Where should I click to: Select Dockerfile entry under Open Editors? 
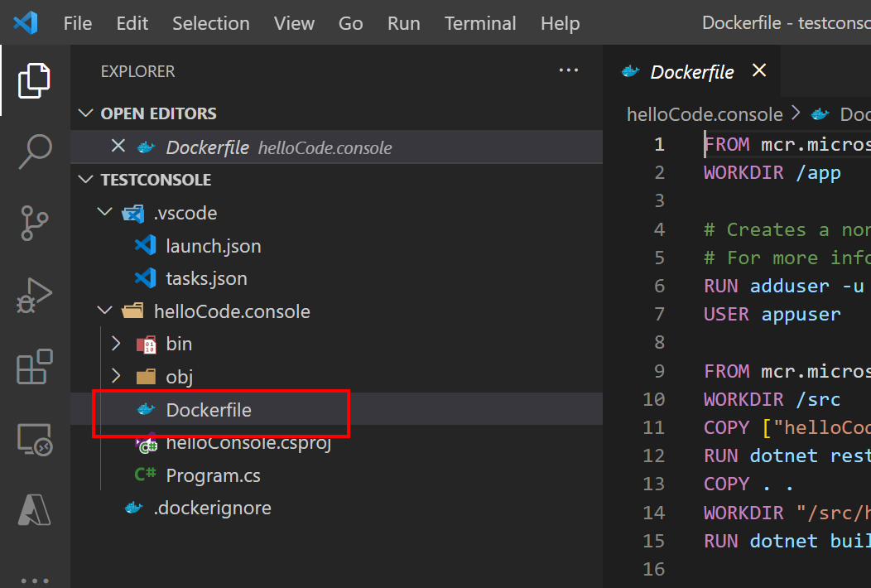tap(337, 147)
